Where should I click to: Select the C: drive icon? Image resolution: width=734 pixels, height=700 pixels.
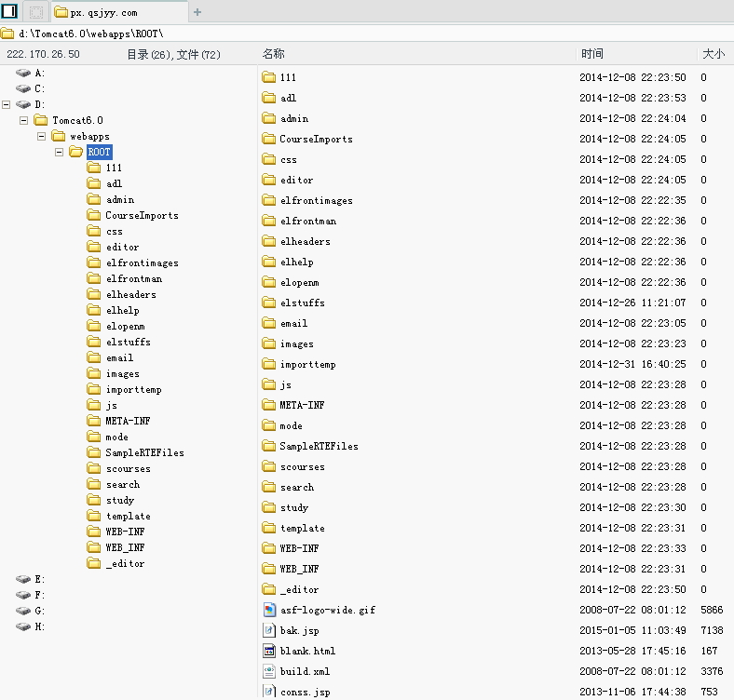pyautogui.click(x=23, y=88)
